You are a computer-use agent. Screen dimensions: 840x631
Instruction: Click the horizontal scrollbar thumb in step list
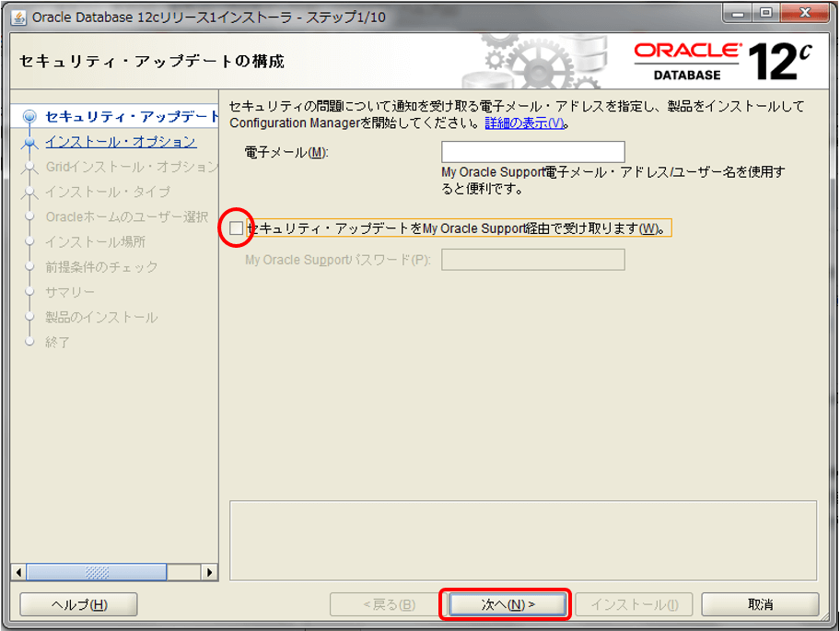click(x=97, y=572)
